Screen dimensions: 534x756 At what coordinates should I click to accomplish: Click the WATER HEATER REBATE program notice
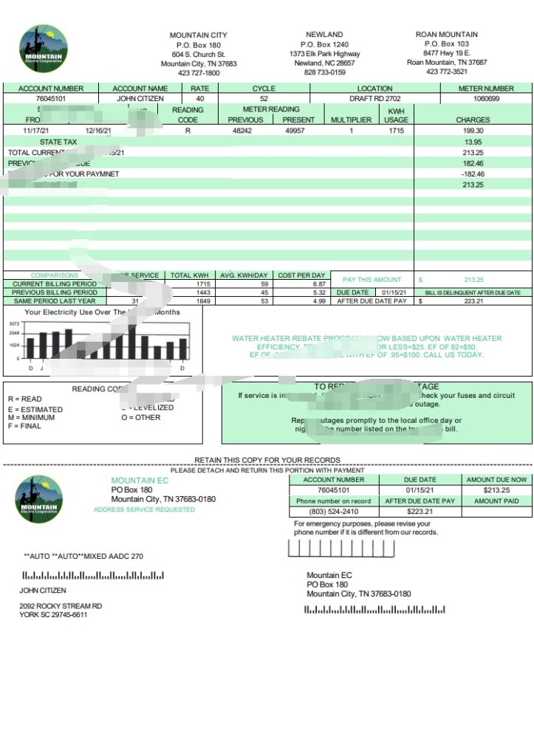(366, 347)
